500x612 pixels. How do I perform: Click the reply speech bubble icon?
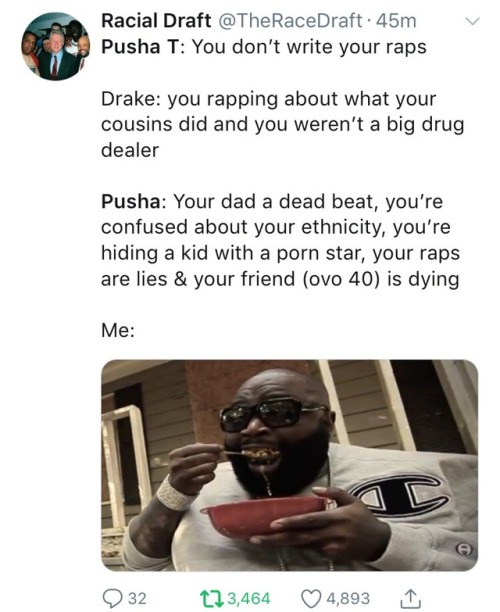pyautogui.click(x=112, y=598)
